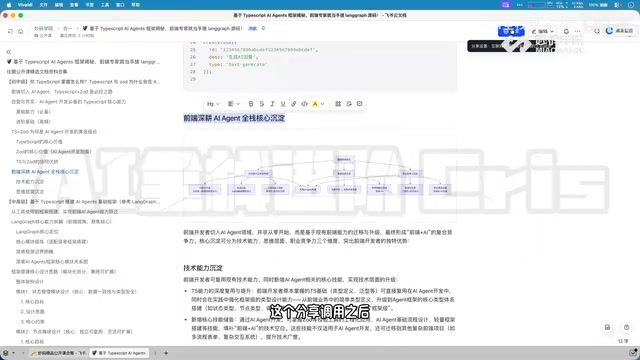
Task: Click the purple screen recording menu bar icon
Action: [x=505, y=5]
